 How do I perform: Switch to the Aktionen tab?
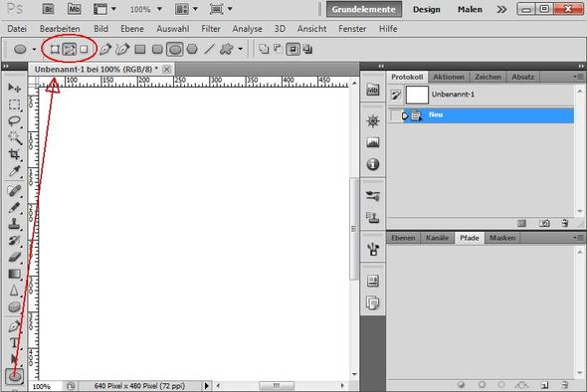pos(449,77)
